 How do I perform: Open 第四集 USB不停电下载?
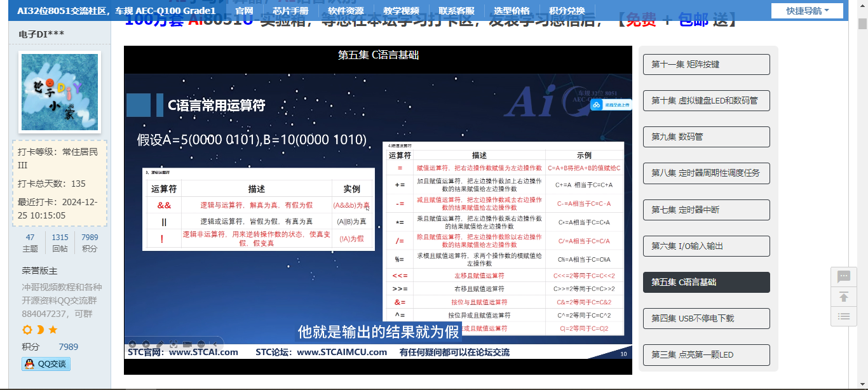tap(707, 318)
